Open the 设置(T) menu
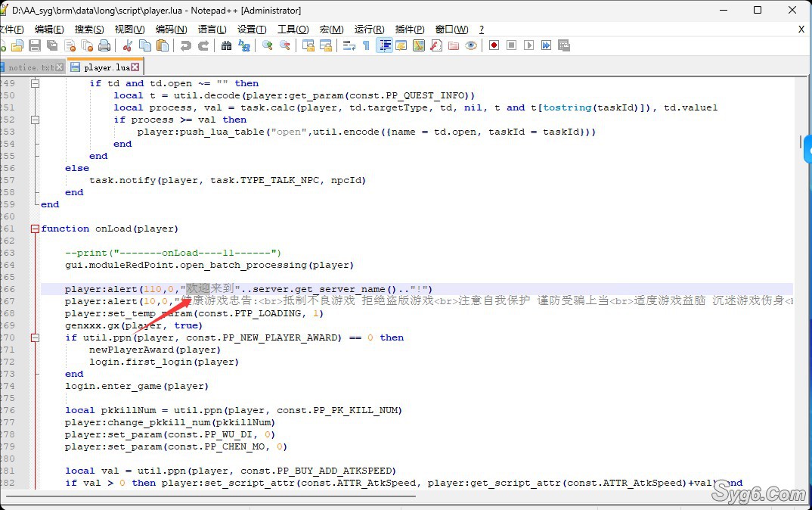Image resolution: width=812 pixels, height=510 pixels. click(x=253, y=30)
